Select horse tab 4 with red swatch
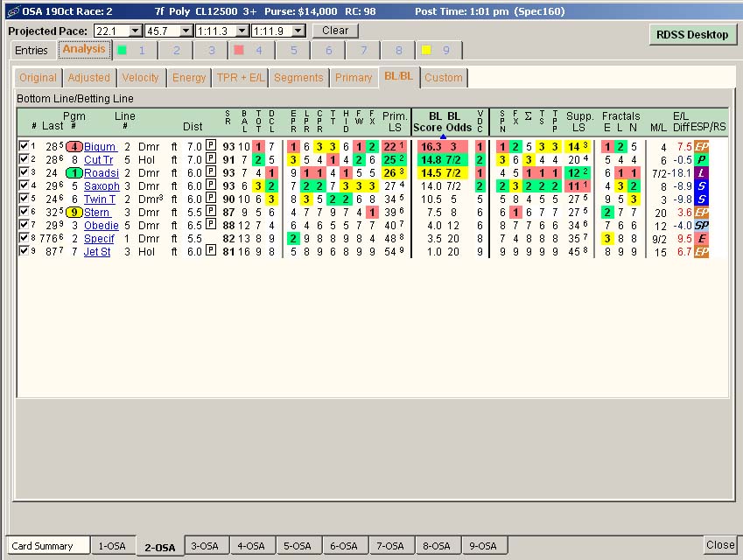The width and height of the screenshot is (743, 560). tap(251, 50)
